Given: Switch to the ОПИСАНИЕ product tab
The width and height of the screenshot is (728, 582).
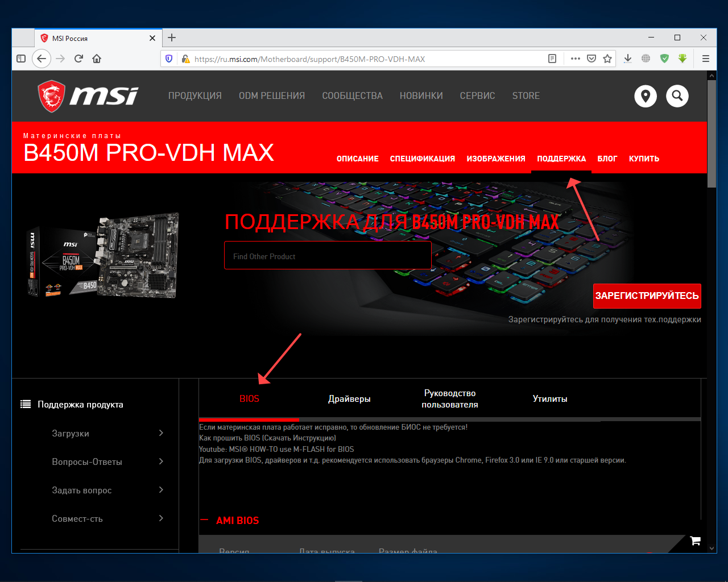Looking at the screenshot, I should pos(358,159).
